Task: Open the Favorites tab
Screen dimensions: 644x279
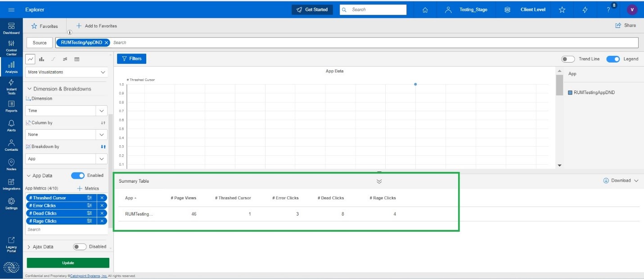Action: pyautogui.click(x=45, y=26)
